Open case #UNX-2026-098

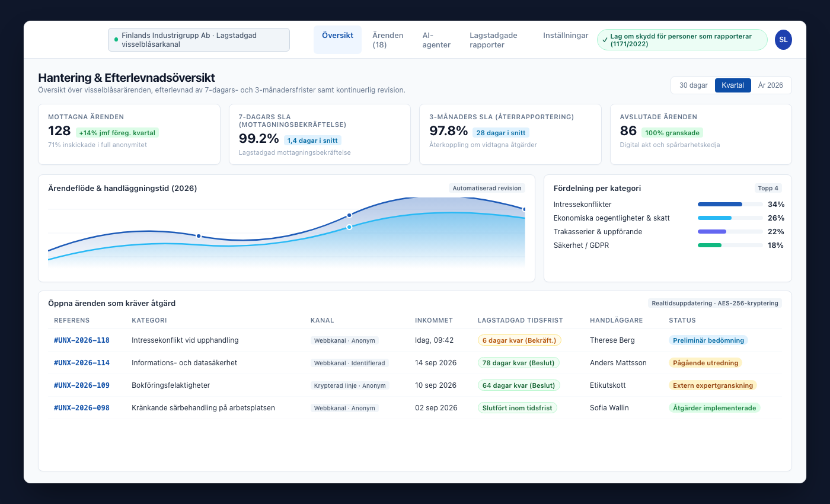click(82, 408)
